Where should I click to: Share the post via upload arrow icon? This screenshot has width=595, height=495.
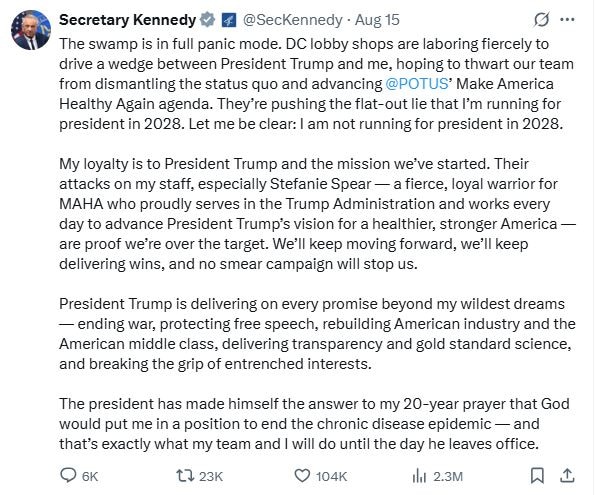(567, 475)
